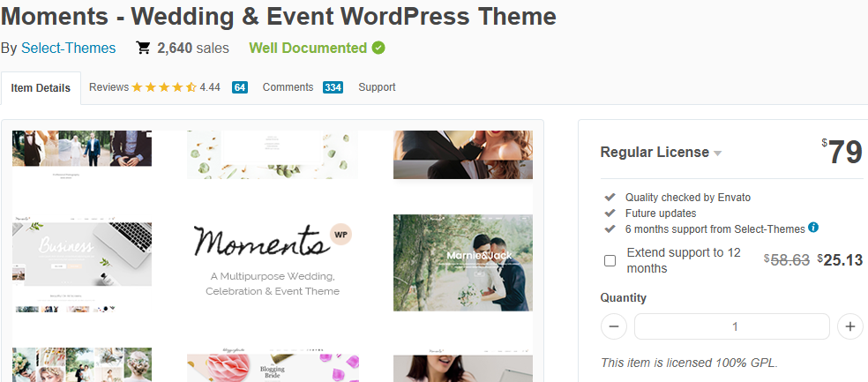Click the 4.44 rating value
The image size is (868, 382).
coord(210,87)
